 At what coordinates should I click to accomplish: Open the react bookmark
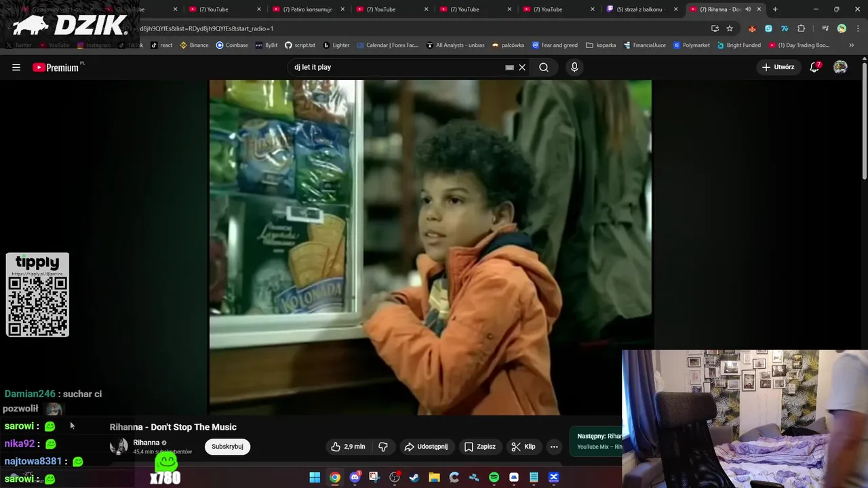click(x=161, y=45)
